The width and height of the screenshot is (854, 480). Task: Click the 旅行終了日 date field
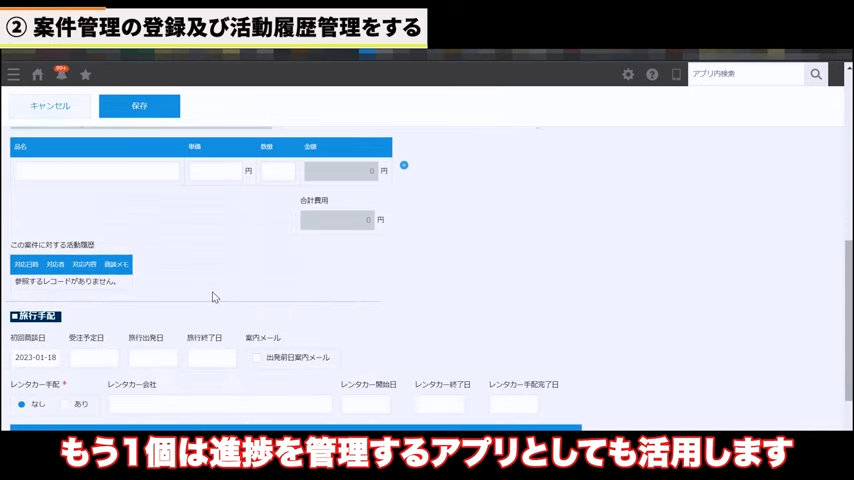click(x=212, y=358)
